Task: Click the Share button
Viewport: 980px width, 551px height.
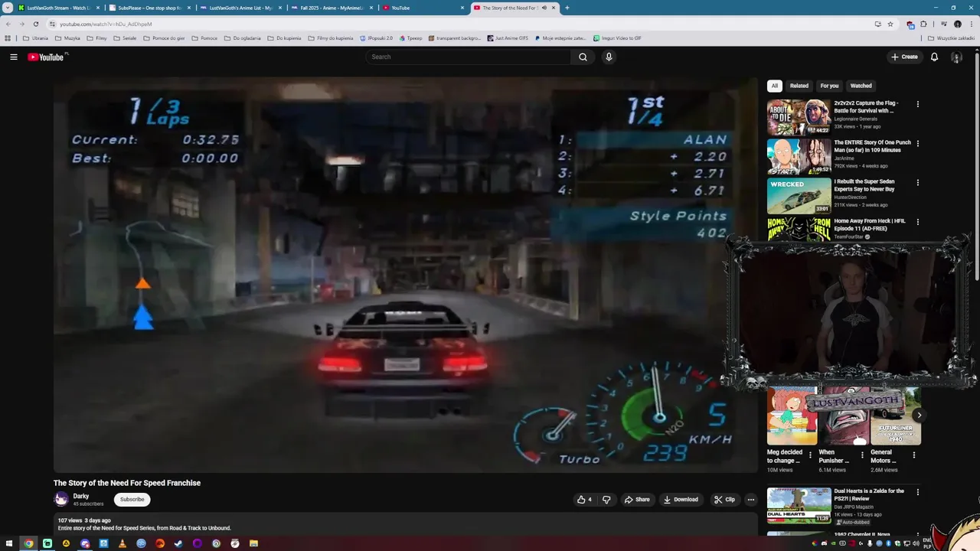Action: coord(636,500)
